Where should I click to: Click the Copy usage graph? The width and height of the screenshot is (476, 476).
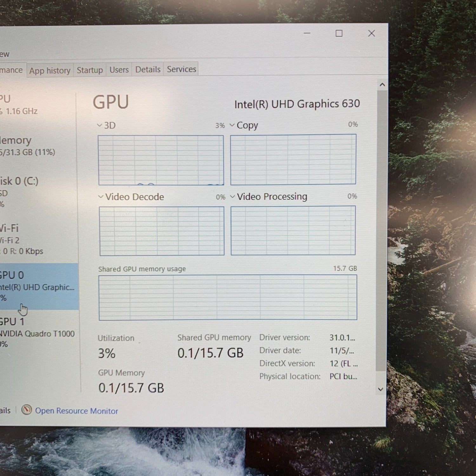pos(293,159)
